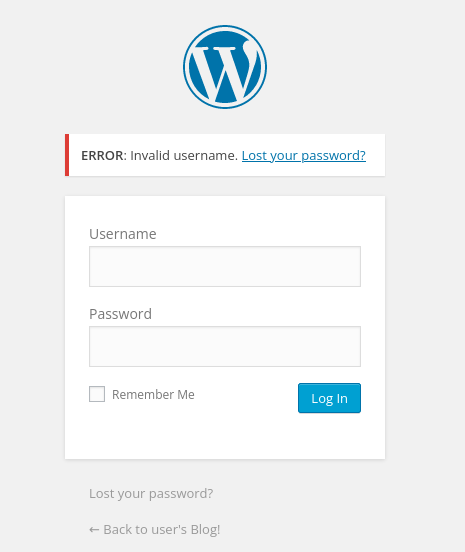
Task: Click empty area below Remember Me in form
Action: 225,435
